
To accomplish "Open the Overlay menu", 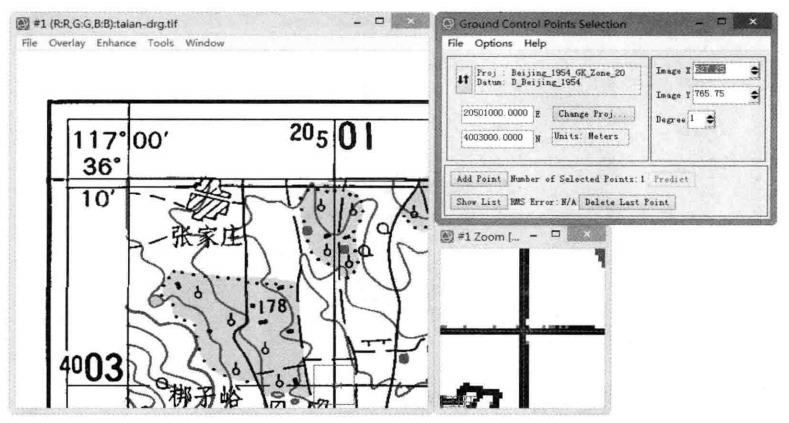I will click(67, 43).
